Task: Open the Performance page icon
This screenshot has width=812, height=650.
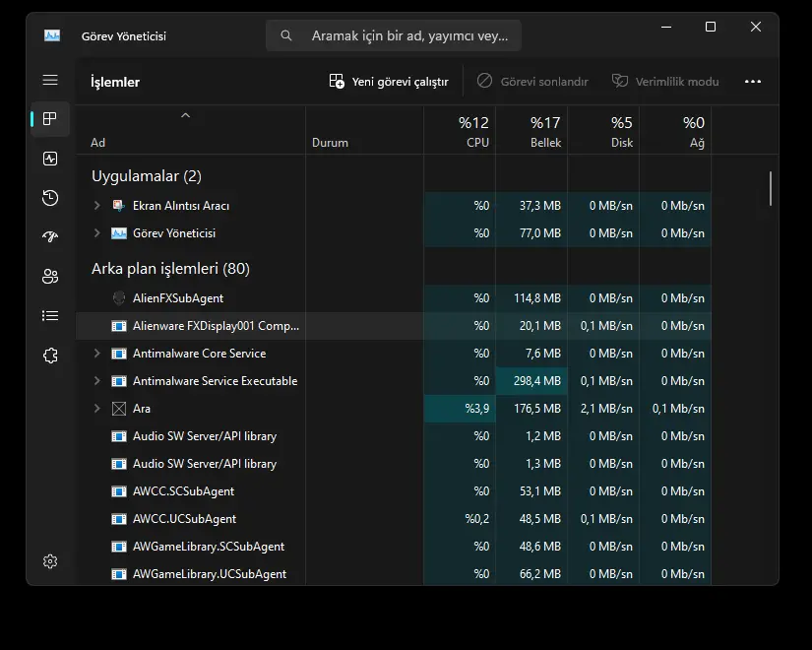Action: click(50, 159)
